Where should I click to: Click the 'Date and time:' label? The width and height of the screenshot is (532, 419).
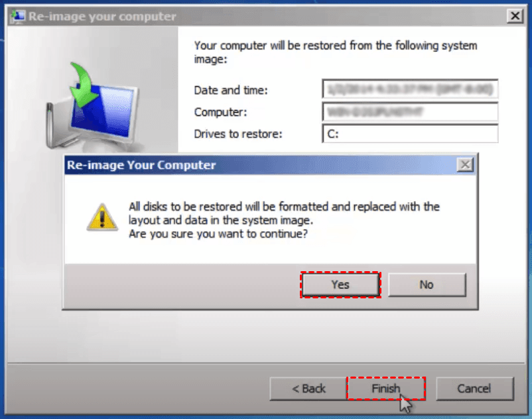[231, 91]
